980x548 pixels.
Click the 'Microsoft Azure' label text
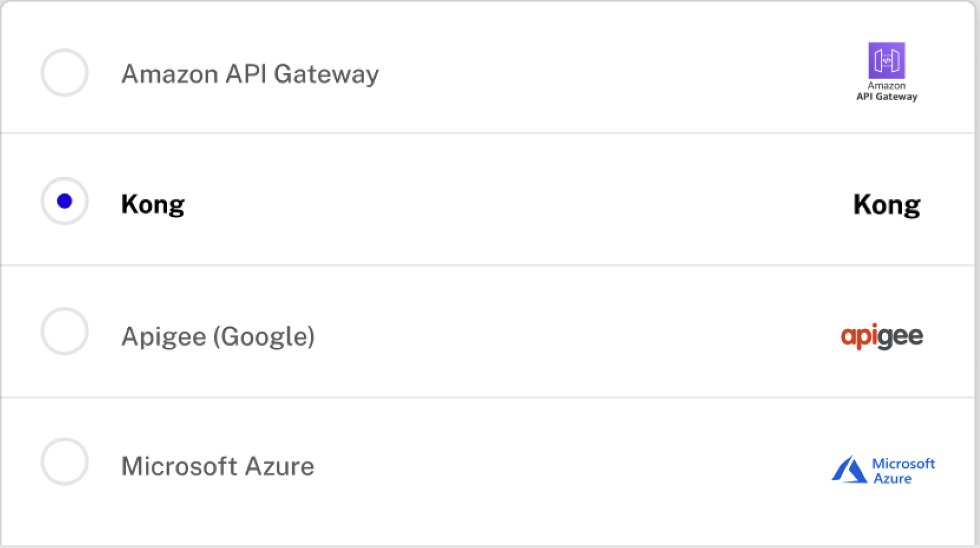click(x=217, y=467)
